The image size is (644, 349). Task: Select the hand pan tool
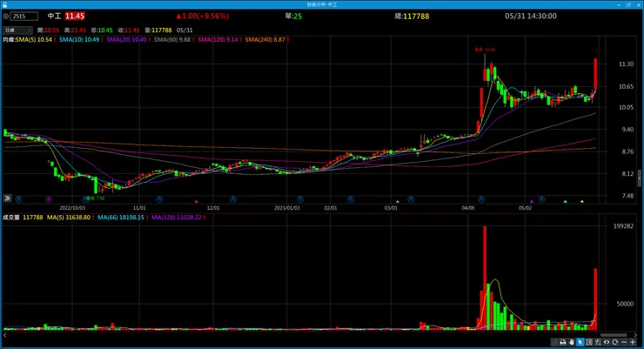coord(571,342)
